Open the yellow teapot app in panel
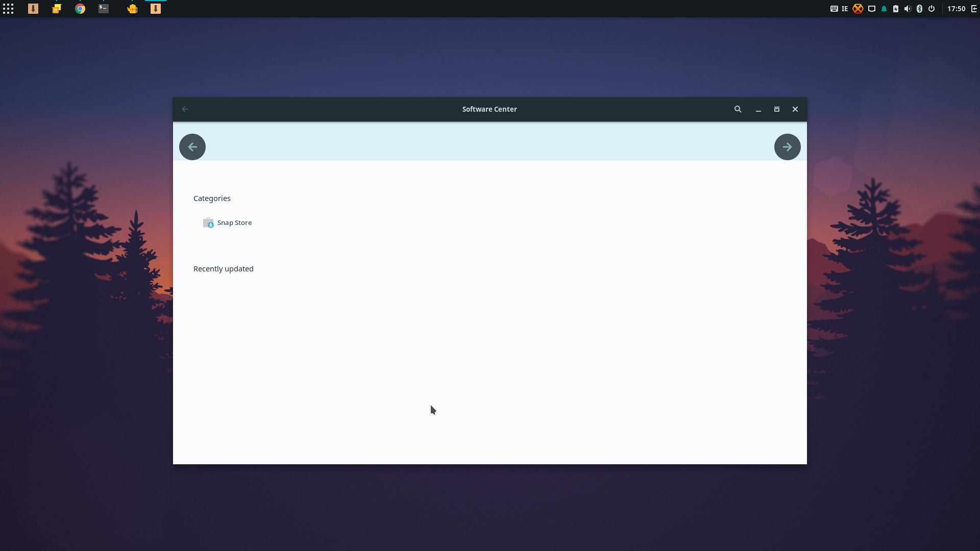This screenshot has width=980, height=551. tap(132, 9)
